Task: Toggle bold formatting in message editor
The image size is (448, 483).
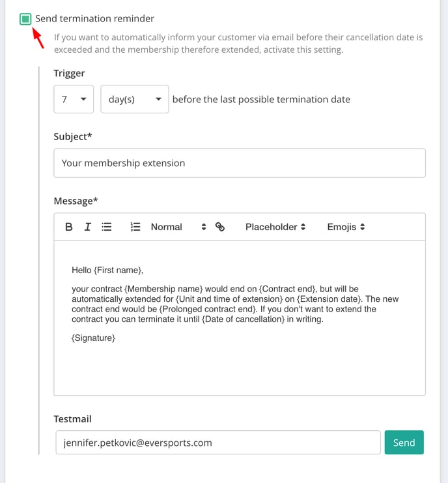Action: point(69,227)
